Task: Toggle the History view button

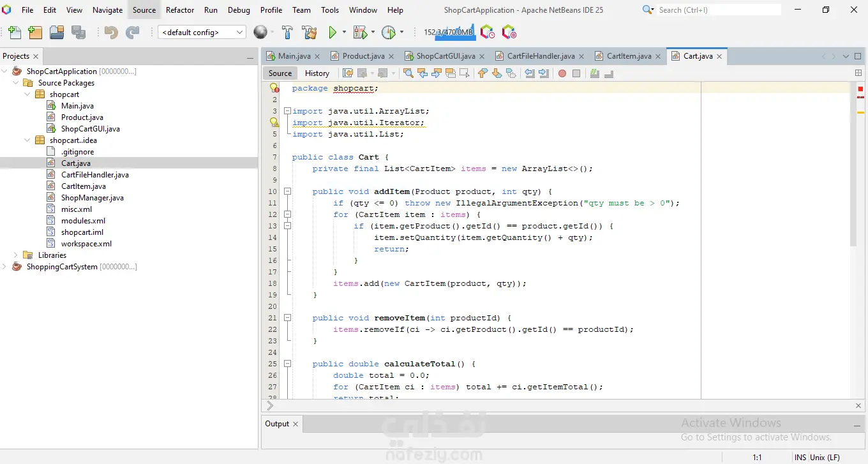Action: tap(317, 73)
